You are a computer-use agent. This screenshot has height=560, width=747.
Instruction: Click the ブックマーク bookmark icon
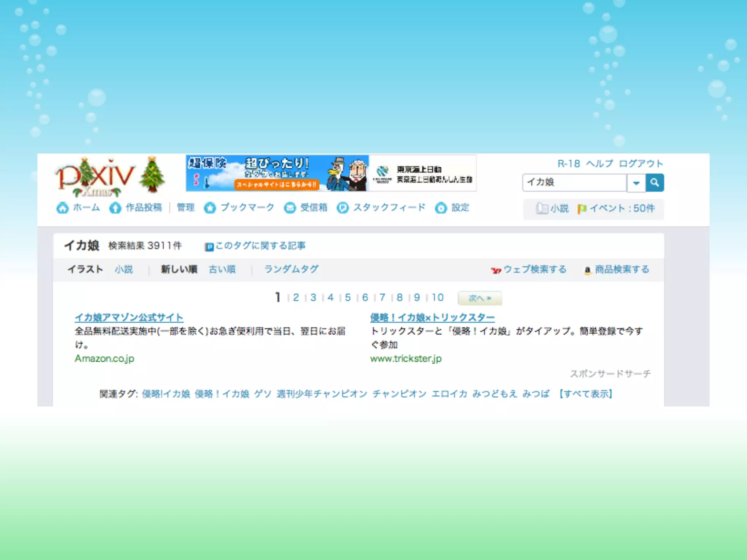tap(210, 208)
